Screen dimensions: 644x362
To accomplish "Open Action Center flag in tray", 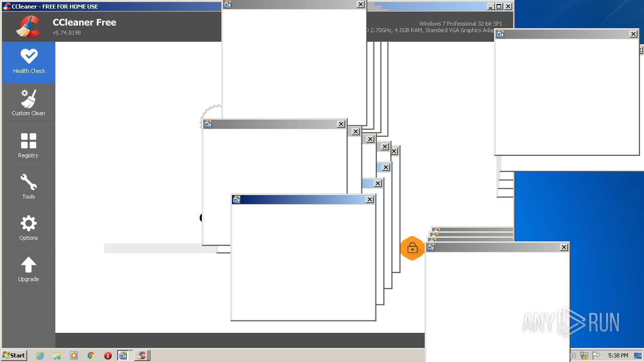I will pyautogui.click(x=595, y=355).
